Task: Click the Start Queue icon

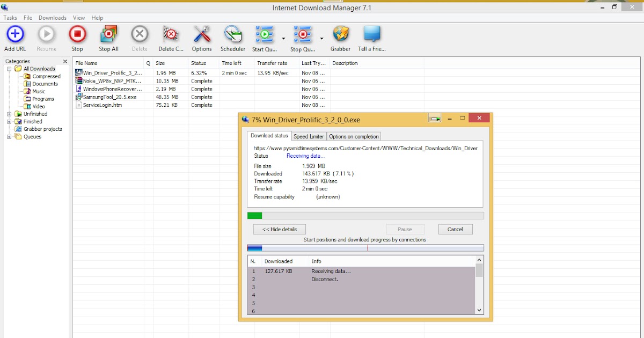Action: (264, 34)
